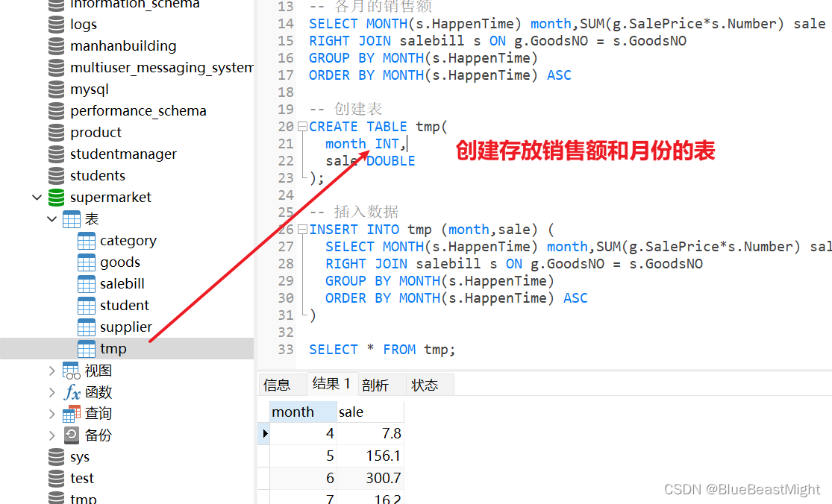Expand the 备份 backup node
Screen dimensions: 832x504
click(x=52, y=435)
